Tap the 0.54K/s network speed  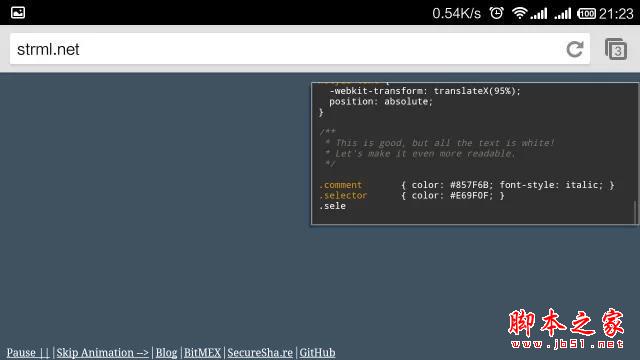coord(457,13)
